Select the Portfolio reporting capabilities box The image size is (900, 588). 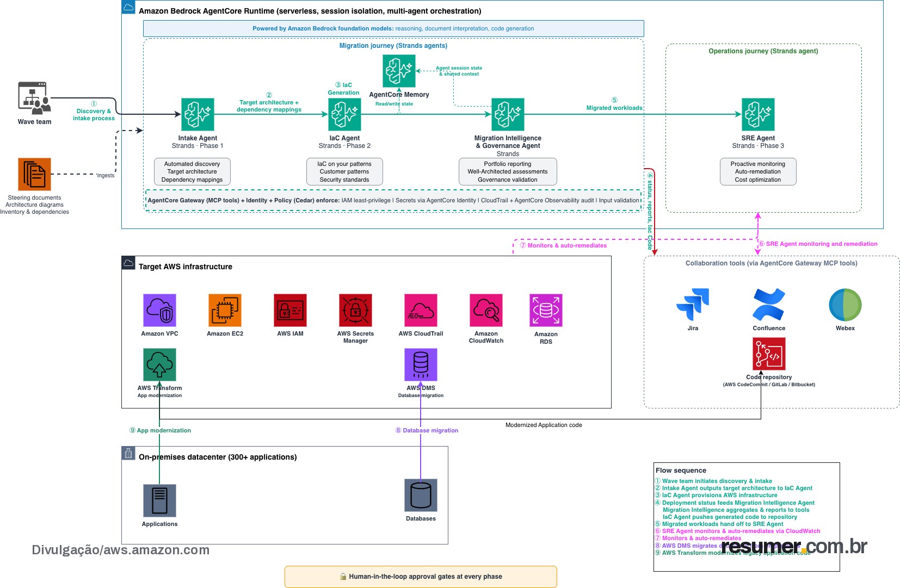[508, 172]
